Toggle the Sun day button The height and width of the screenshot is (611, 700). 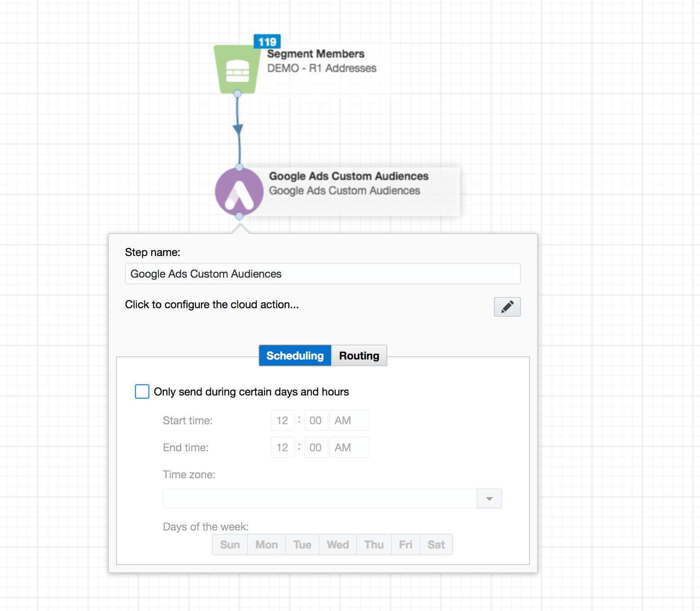click(x=230, y=545)
